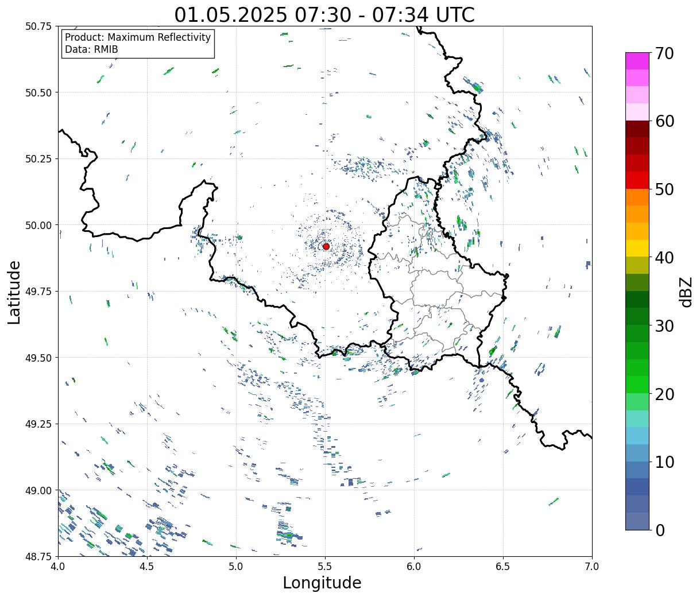Click the 'Longitude' axis label
700x597 pixels.
tap(322, 583)
